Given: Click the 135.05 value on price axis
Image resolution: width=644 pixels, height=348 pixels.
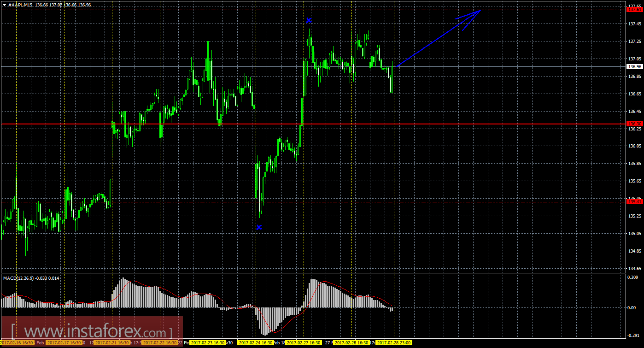Looking at the screenshot, I should [634, 234].
